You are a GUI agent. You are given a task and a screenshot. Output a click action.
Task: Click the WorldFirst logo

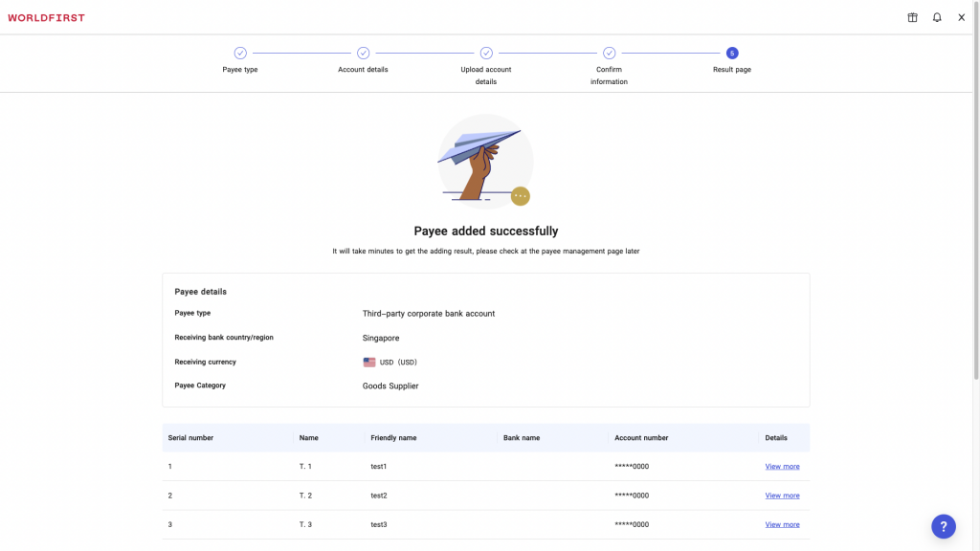pyautogui.click(x=46, y=17)
